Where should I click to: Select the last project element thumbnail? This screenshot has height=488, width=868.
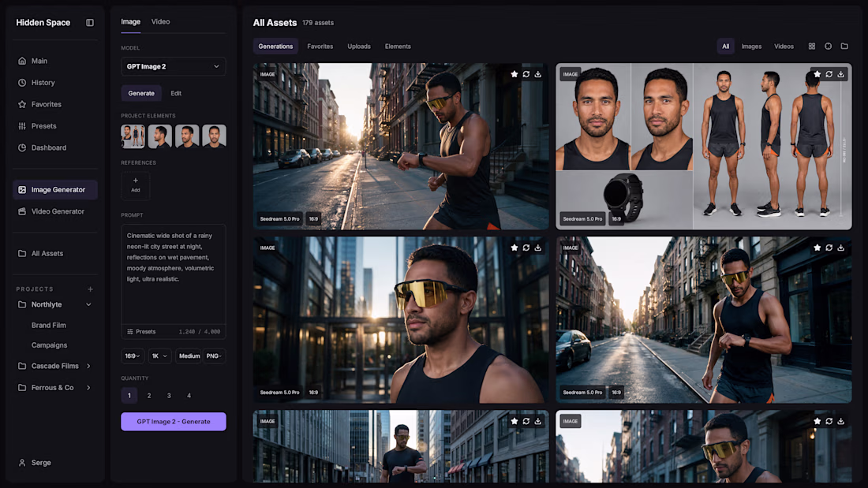(x=214, y=136)
